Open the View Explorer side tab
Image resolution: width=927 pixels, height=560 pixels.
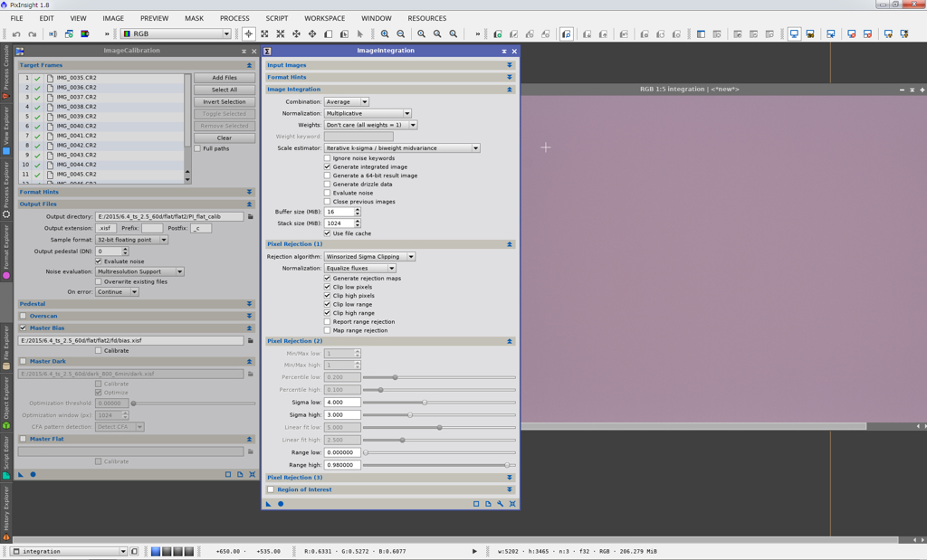click(x=6, y=130)
